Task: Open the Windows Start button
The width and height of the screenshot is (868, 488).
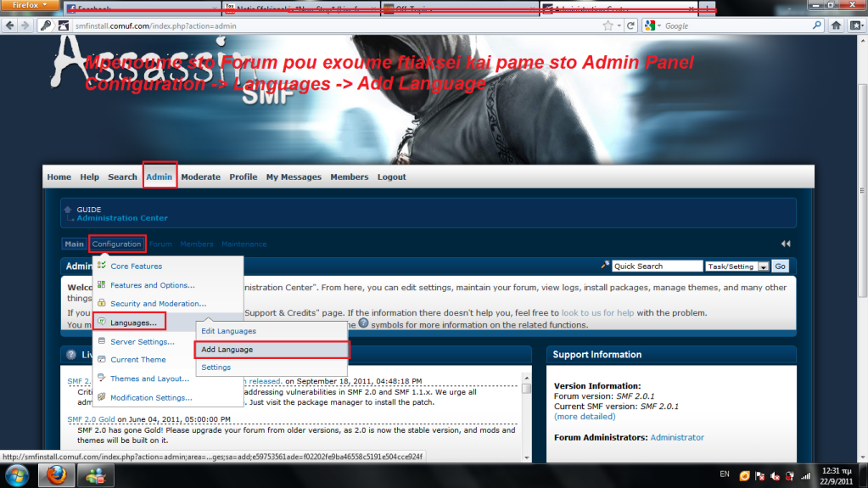Action: [17, 475]
